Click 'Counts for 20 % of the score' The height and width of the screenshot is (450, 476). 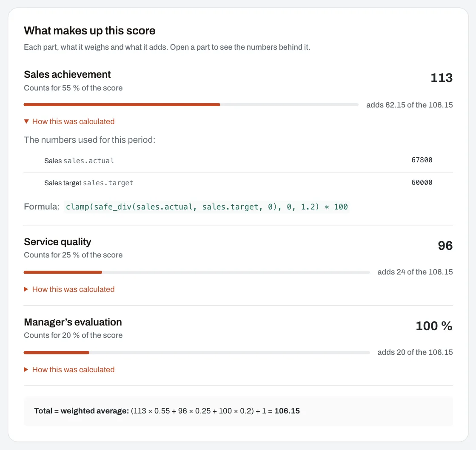pyautogui.click(x=73, y=335)
